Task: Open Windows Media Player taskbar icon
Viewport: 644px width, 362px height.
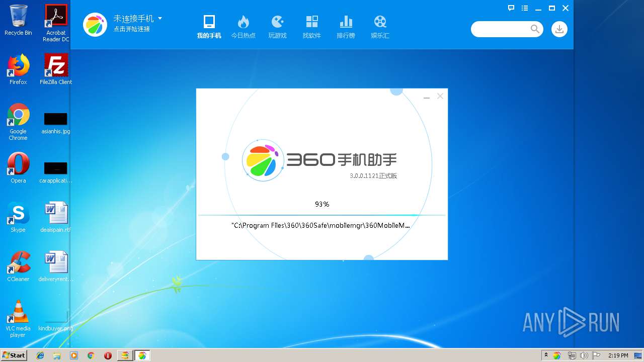Action: [74, 355]
